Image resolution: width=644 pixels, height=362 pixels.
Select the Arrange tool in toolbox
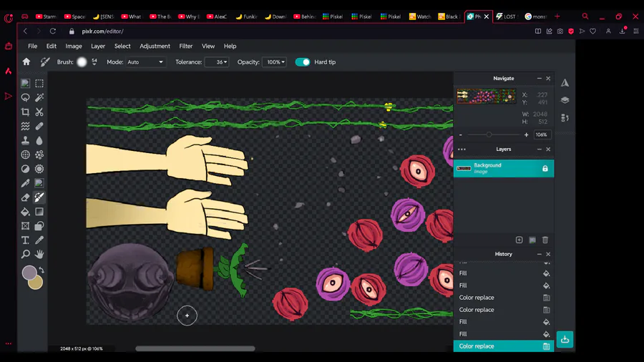click(x=25, y=83)
